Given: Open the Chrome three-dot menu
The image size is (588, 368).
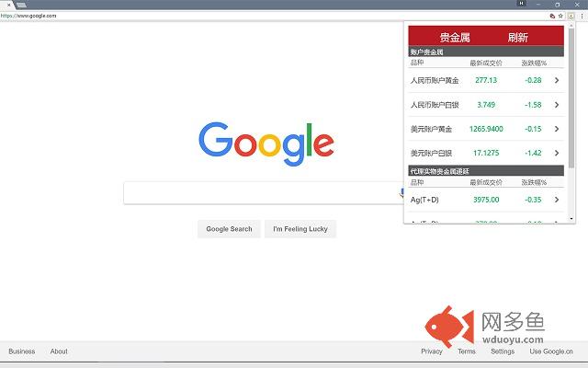Looking at the screenshot, I should click(x=582, y=16).
